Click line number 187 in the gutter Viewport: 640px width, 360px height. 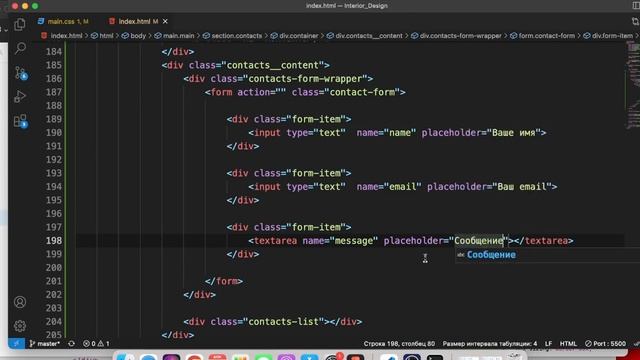tap(54, 92)
